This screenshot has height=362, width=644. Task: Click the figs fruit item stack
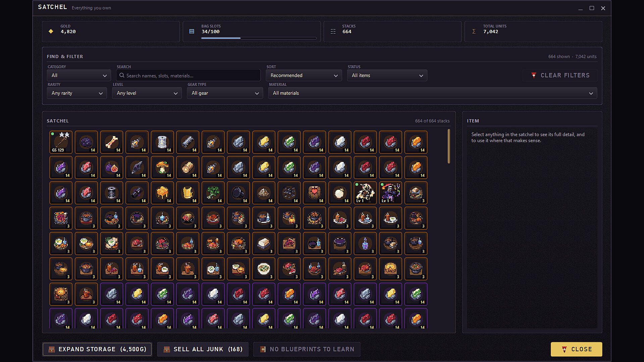pyautogui.click(x=111, y=168)
